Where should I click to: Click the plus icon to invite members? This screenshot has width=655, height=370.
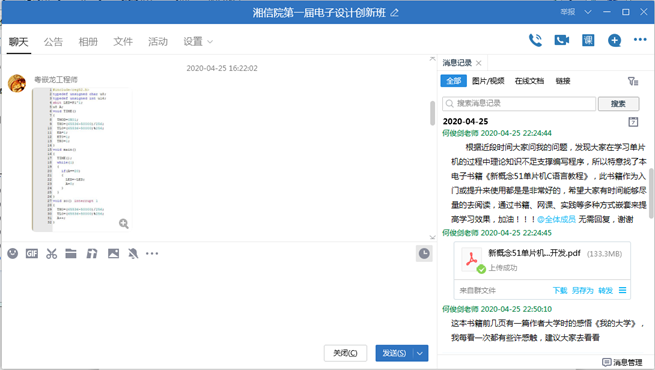tap(614, 41)
